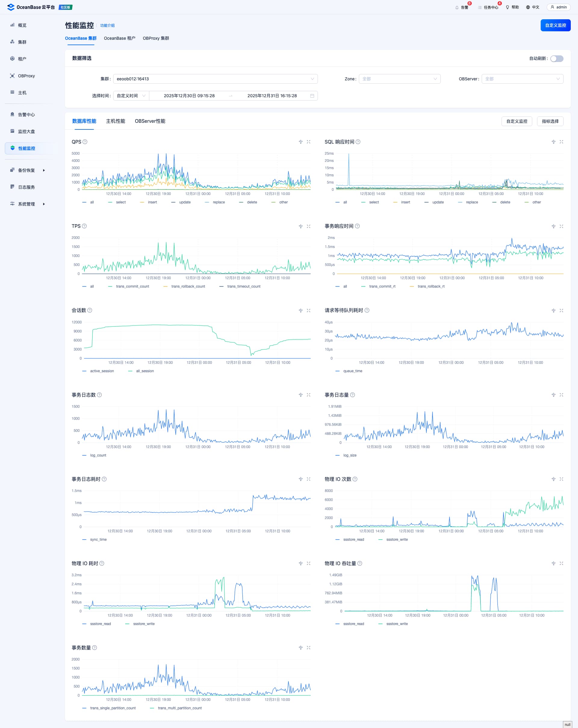Screen dimensions: 578x728
Task: Switch to the OceanBase 租户 tab
Action: pyautogui.click(x=120, y=39)
